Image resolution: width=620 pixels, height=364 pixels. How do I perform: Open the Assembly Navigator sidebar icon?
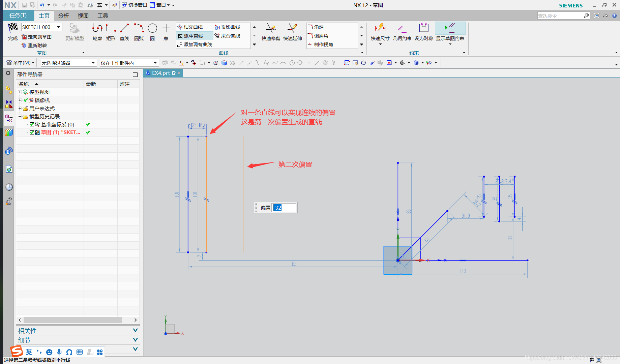9,90
